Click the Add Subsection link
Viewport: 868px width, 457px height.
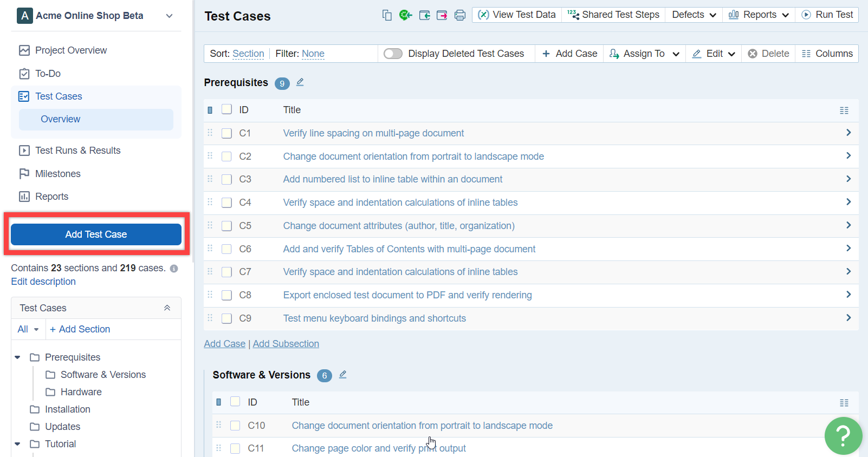pos(286,344)
